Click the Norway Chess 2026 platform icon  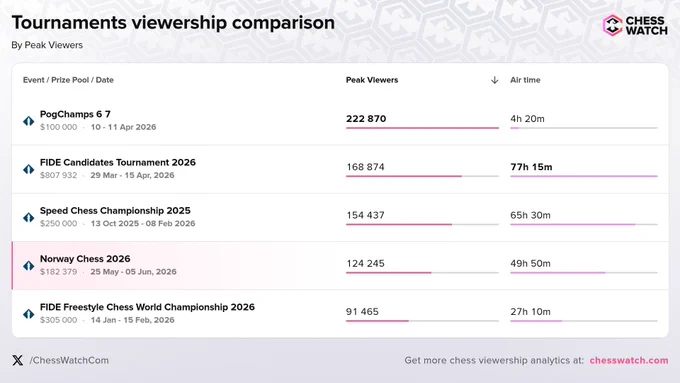[x=29, y=265]
